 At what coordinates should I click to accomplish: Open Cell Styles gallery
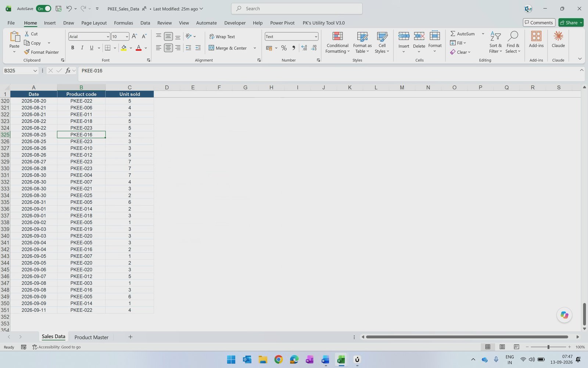pyautogui.click(x=382, y=43)
